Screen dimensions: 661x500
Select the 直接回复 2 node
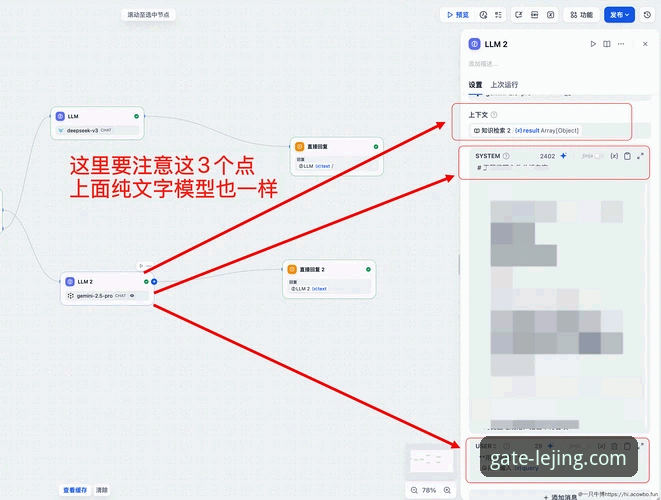[329, 279]
